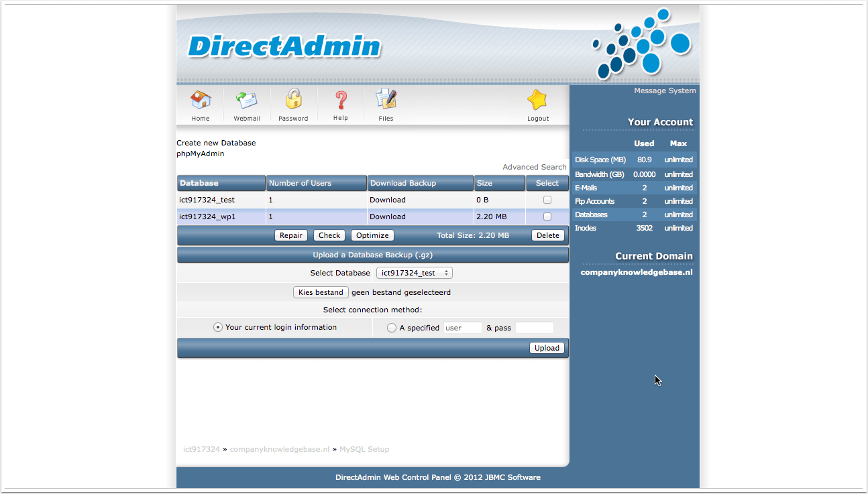Open the Help question mark icon
The height and width of the screenshot is (494, 868).
[x=341, y=100]
